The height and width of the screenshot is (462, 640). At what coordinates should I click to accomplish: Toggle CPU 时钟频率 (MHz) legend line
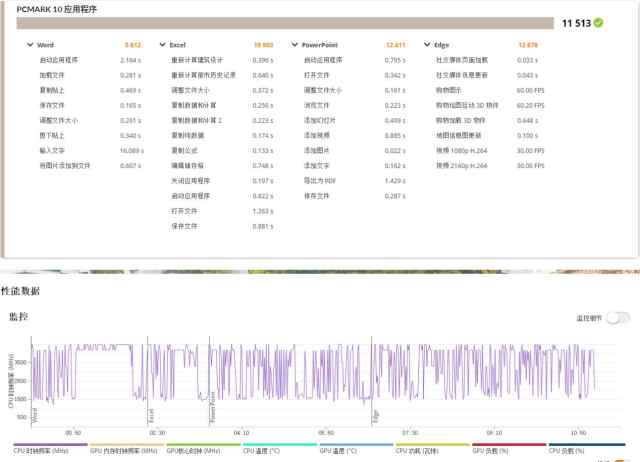pyautogui.click(x=50, y=448)
